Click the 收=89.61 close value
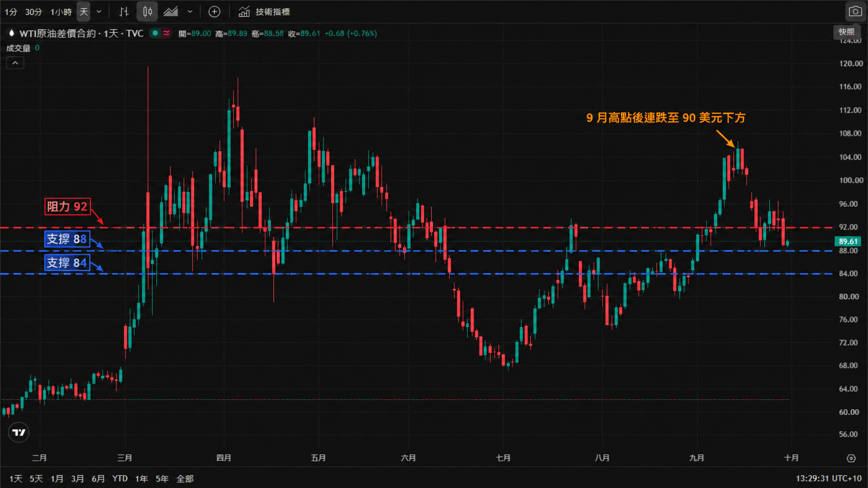The image size is (868, 488). click(304, 33)
